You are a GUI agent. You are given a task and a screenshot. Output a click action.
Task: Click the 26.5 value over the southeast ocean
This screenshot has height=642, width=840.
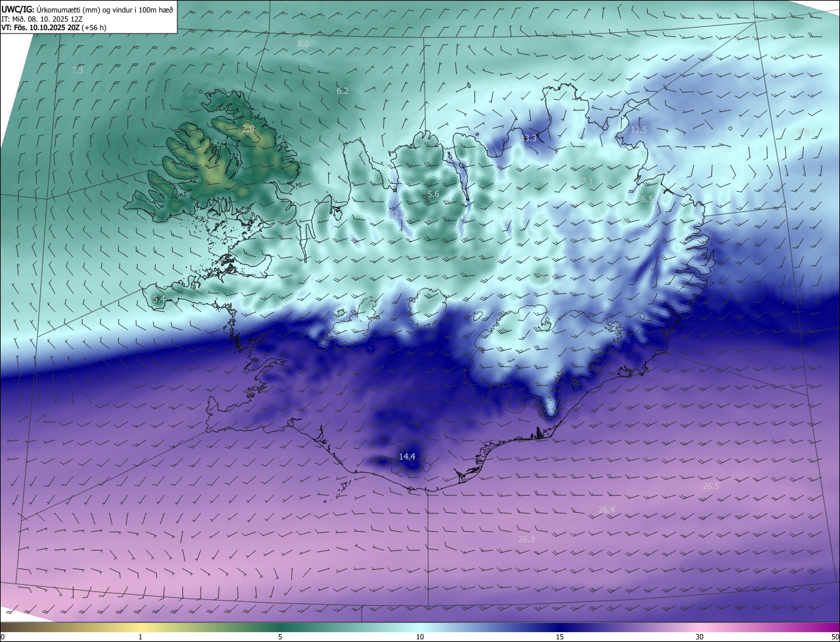(x=711, y=486)
